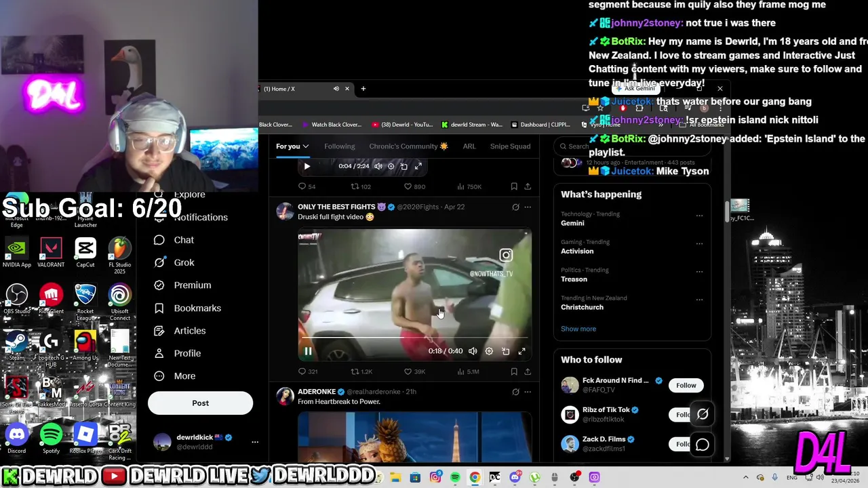Open Instagram from the taskbar

point(435,478)
